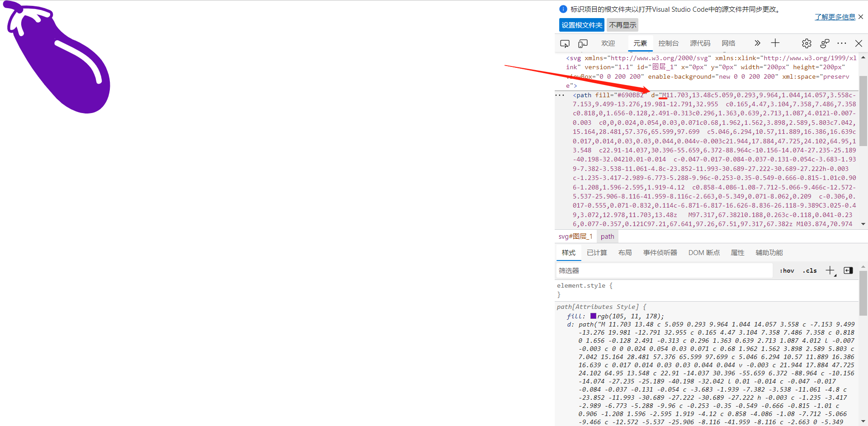Image resolution: width=868 pixels, height=426 pixels.
Task: Add new style rule plus icon
Action: [830, 270]
